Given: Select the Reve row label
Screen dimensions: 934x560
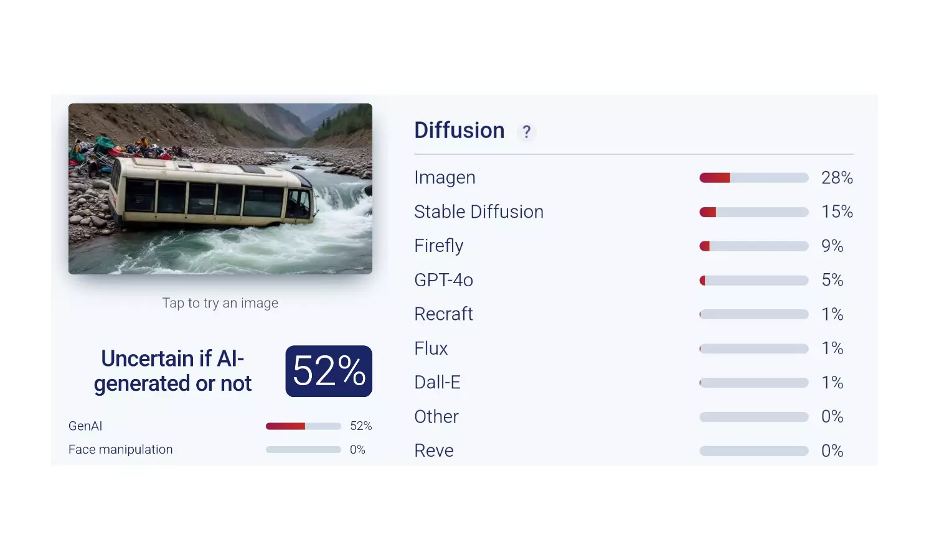Looking at the screenshot, I should click(434, 450).
